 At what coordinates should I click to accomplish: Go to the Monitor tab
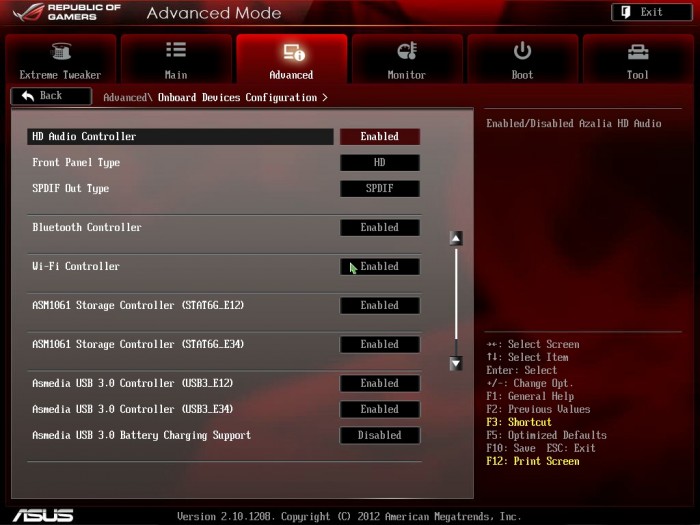(x=407, y=58)
